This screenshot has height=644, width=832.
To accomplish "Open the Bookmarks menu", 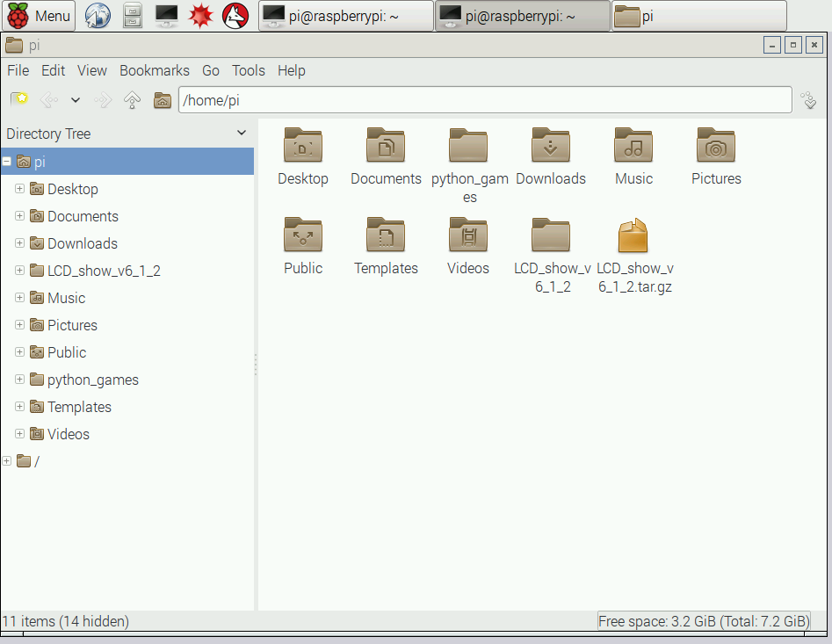I will coord(155,70).
